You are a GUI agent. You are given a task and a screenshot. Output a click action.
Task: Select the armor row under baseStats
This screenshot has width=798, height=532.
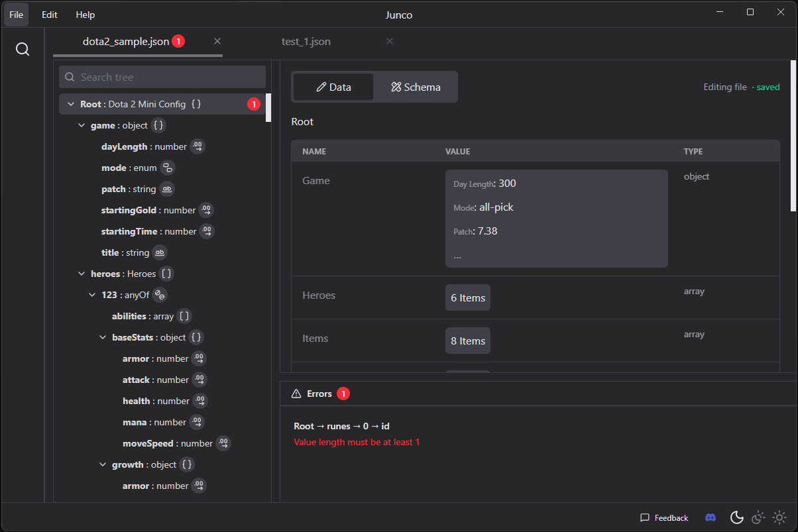[x=162, y=358]
